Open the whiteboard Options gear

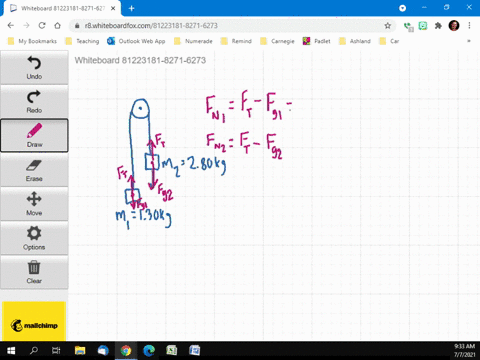[34, 238]
